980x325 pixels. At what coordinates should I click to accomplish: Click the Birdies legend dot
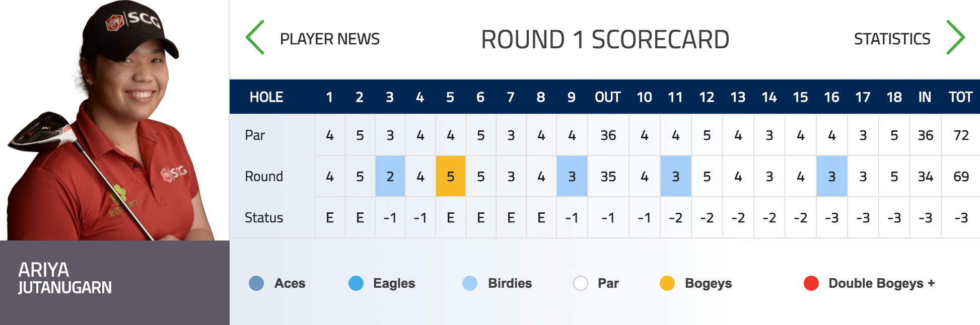pyautogui.click(x=468, y=283)
